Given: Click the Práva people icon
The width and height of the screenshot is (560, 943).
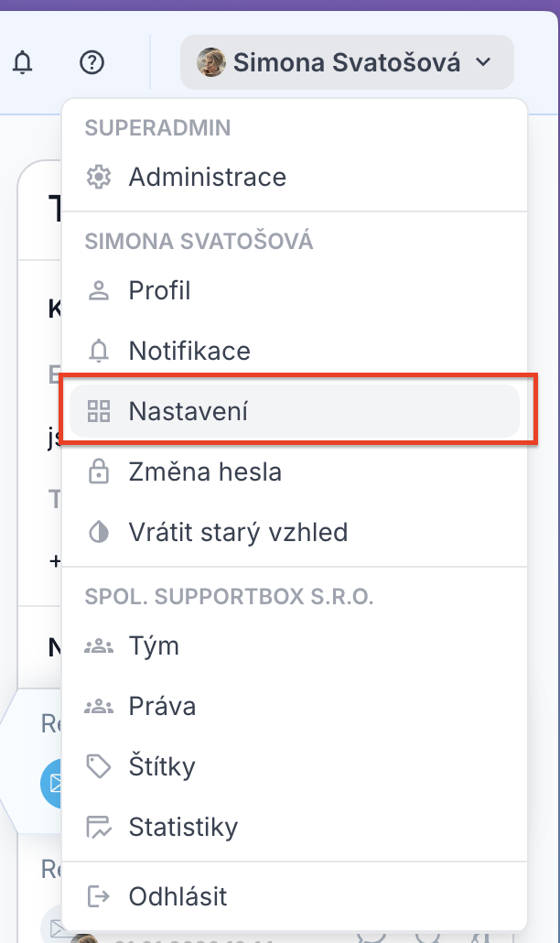Looking at the screenshot, I should pyautogui.click(x=98, y=707).
